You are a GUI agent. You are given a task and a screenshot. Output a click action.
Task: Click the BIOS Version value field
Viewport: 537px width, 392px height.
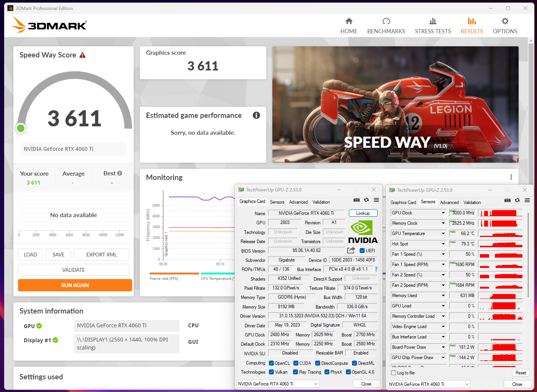(x=306, y=250)
